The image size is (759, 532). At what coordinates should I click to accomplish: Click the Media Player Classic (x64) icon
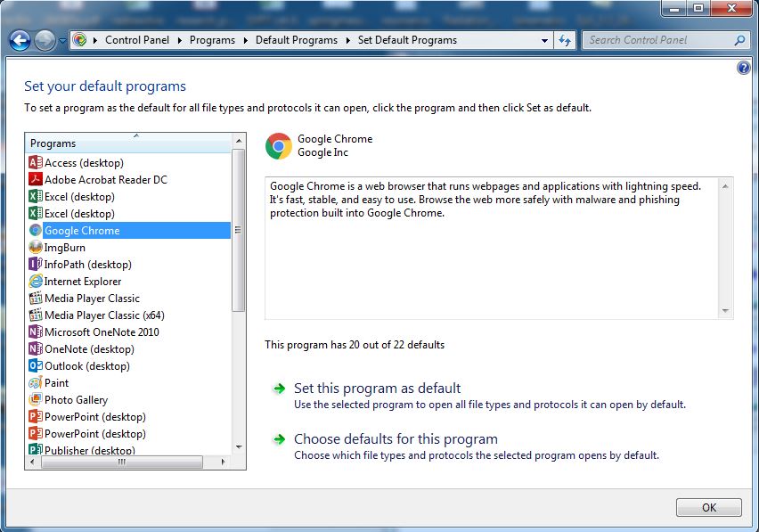(36, 315)
